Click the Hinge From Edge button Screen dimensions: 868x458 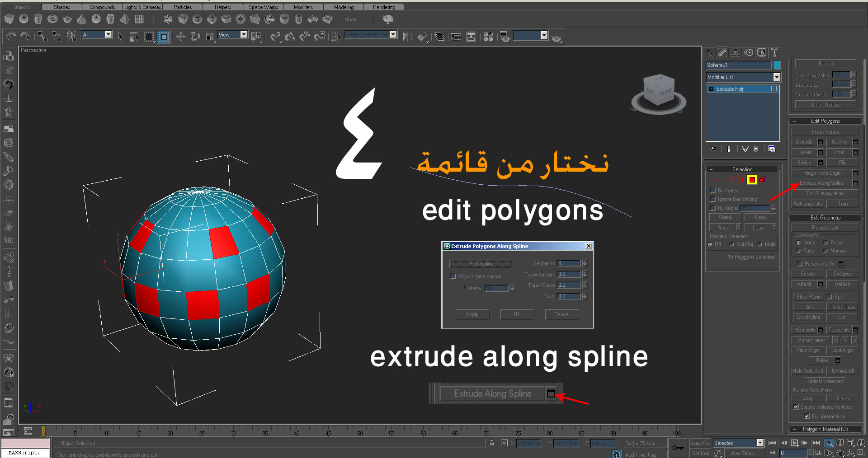pyautogui.click(x=821, y=173)
